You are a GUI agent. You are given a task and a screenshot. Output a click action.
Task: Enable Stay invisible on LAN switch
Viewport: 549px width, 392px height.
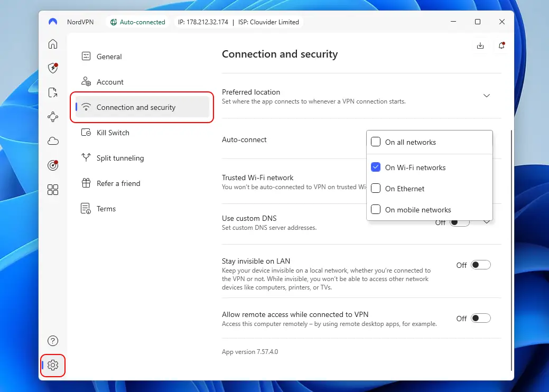click(481, 265)
